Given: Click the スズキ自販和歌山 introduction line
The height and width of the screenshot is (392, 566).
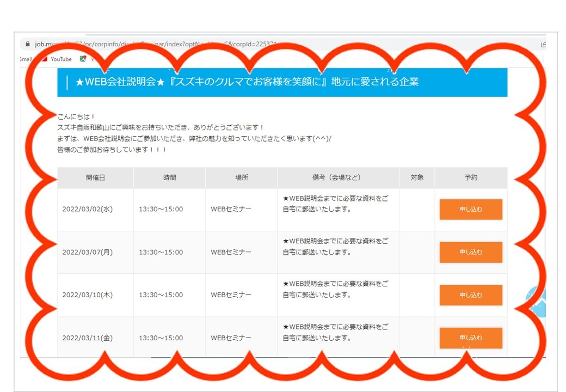Looking at the screenshot, I should (x=161, y=128).
